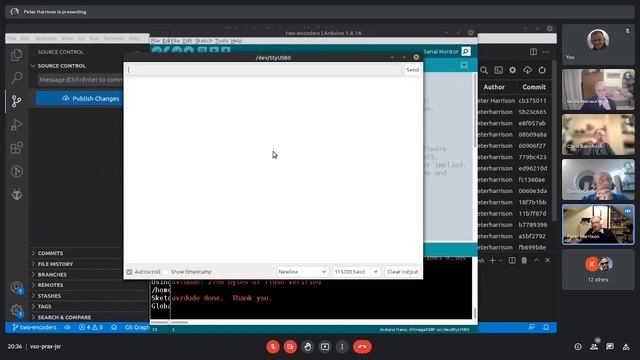Select commit fb699b8e row
The height and width of the screenshot is (360, 640).
click(514, 247)
